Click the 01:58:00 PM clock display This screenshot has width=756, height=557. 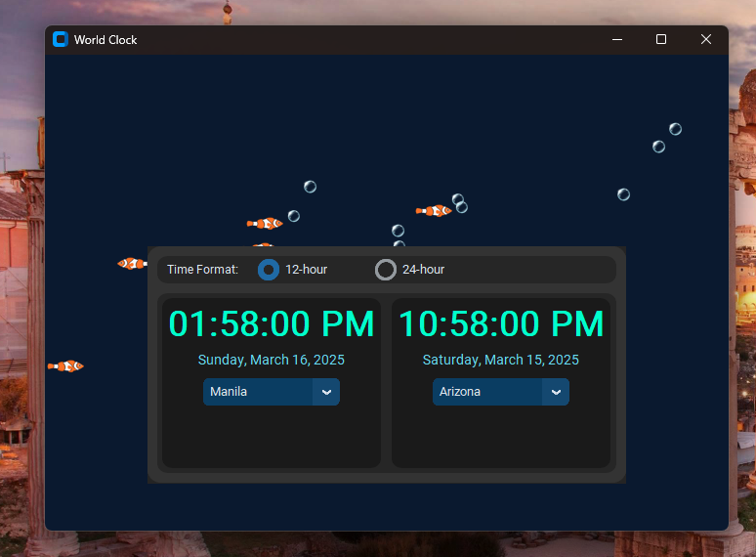272,323
